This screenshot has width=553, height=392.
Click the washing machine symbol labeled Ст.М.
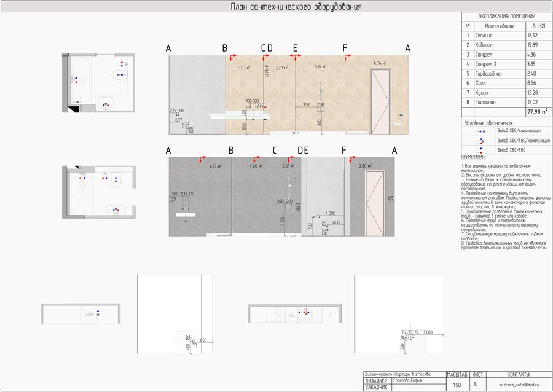click(x=89, y=315)
